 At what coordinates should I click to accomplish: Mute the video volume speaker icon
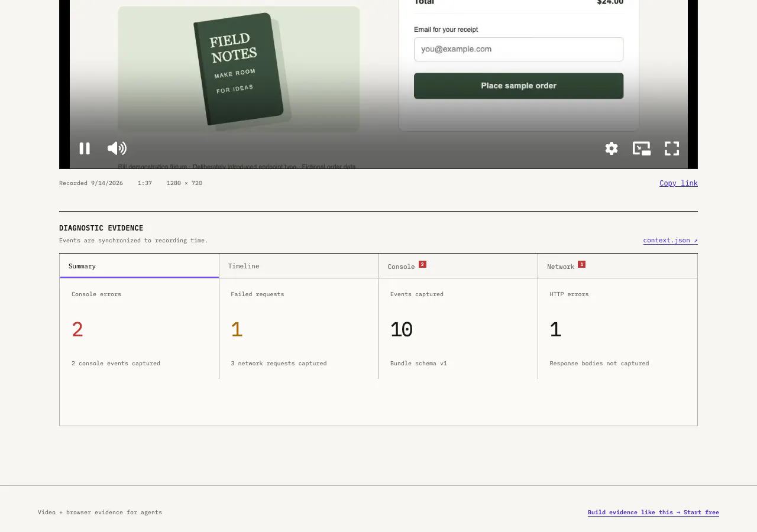pos(117,148)
